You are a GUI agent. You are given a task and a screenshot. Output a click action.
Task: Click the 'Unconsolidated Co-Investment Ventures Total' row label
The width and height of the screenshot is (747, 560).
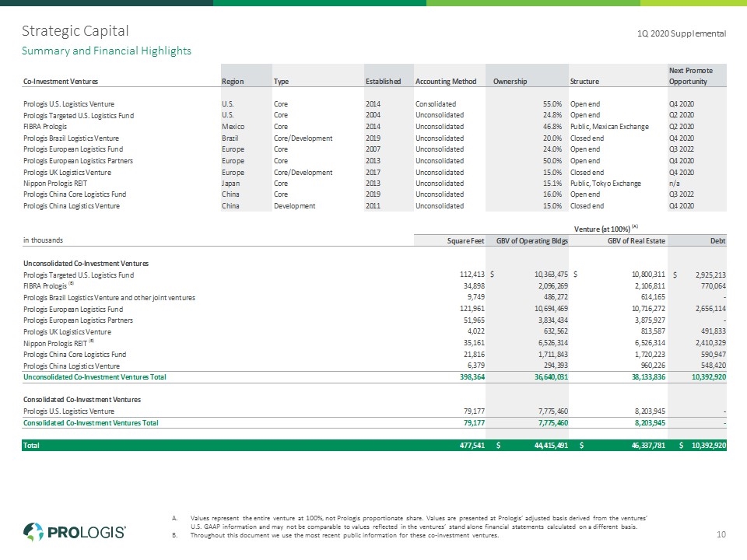point(95,376)
